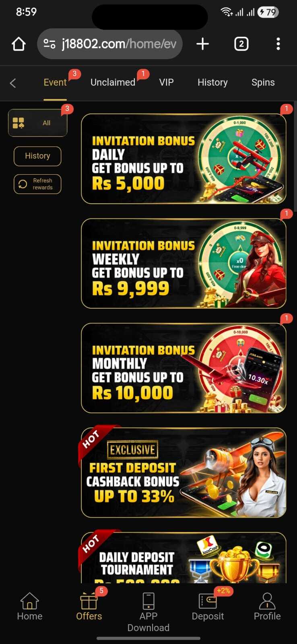Switch to the VIP tab
297x644 pixels.
click(166, 83)
